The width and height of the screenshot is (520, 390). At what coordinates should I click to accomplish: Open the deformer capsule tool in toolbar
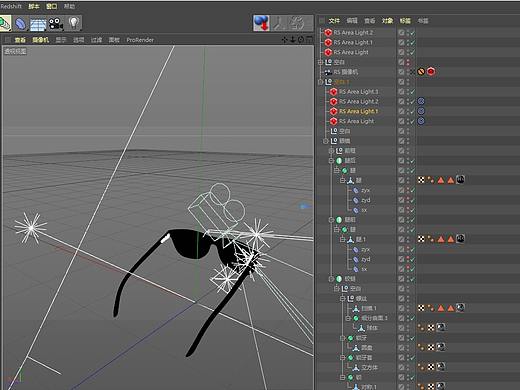21,24
